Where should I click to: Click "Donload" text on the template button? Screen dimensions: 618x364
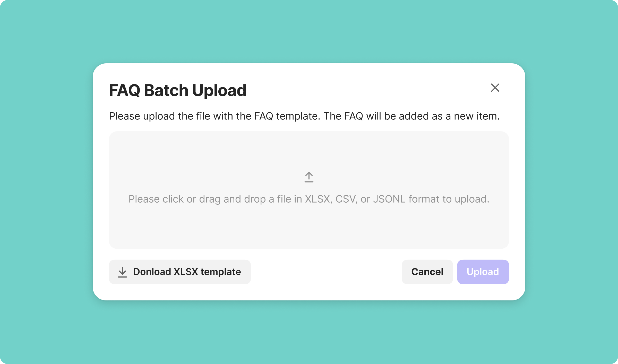coord(152,272)
